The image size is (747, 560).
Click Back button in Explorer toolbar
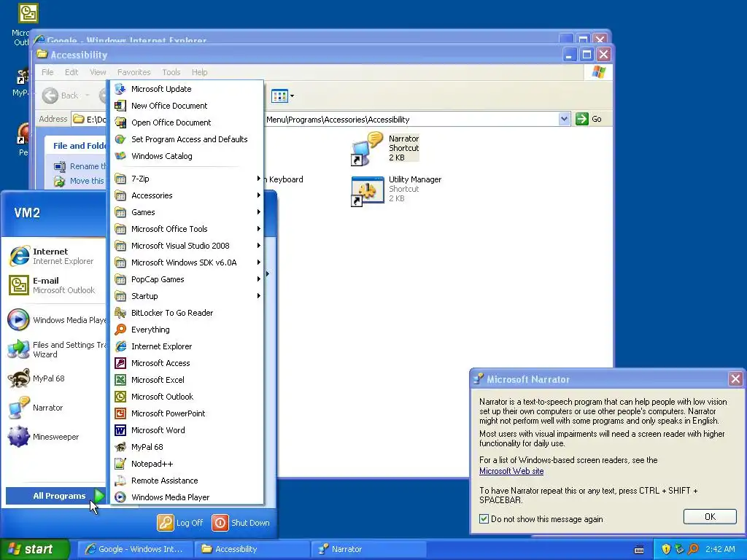pos(60,96)
